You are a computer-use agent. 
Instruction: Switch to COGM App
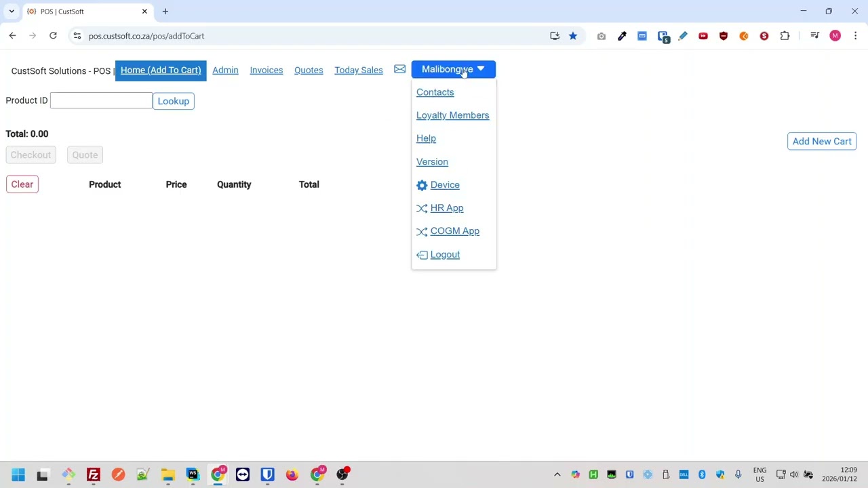point(448,231)
